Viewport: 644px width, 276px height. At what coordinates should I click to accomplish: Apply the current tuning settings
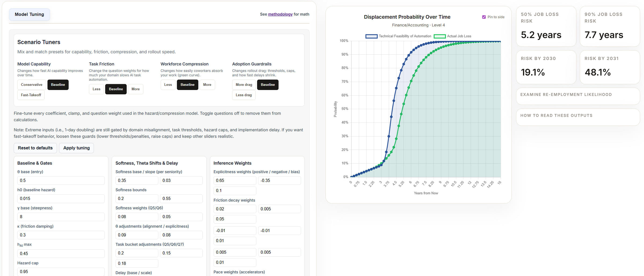click(x=76, y=148)
